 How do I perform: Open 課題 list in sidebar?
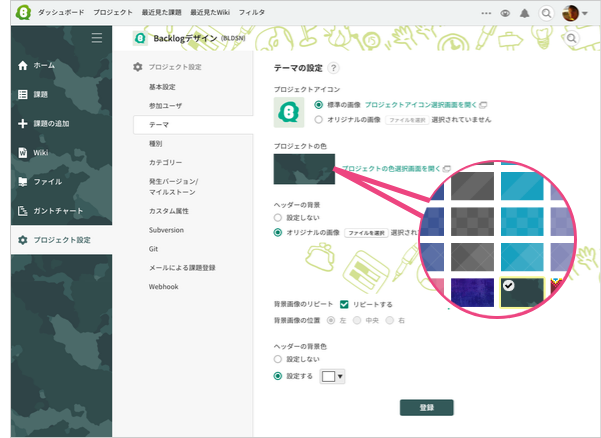pyautogui.click(x=61, y=94)
